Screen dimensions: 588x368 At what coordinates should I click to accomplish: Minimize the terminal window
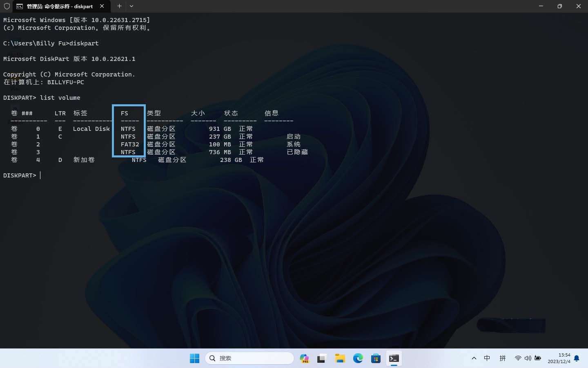pos(541,6)
